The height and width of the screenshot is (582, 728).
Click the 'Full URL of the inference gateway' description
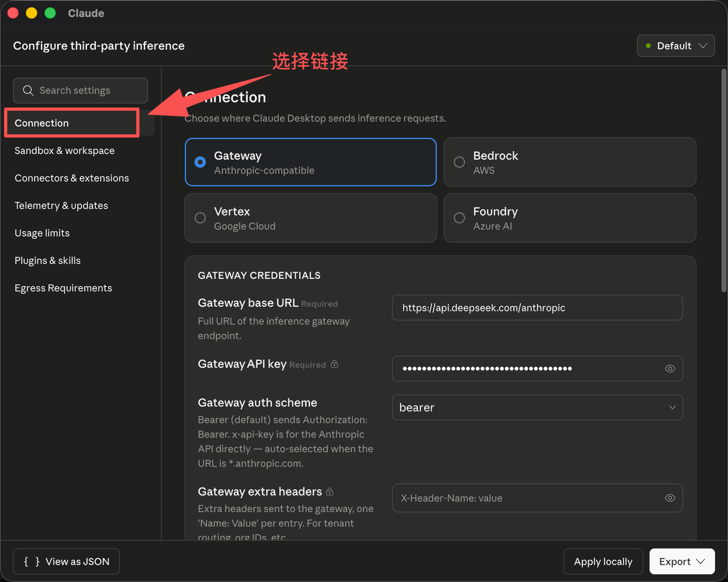click(x=274, y=329)
